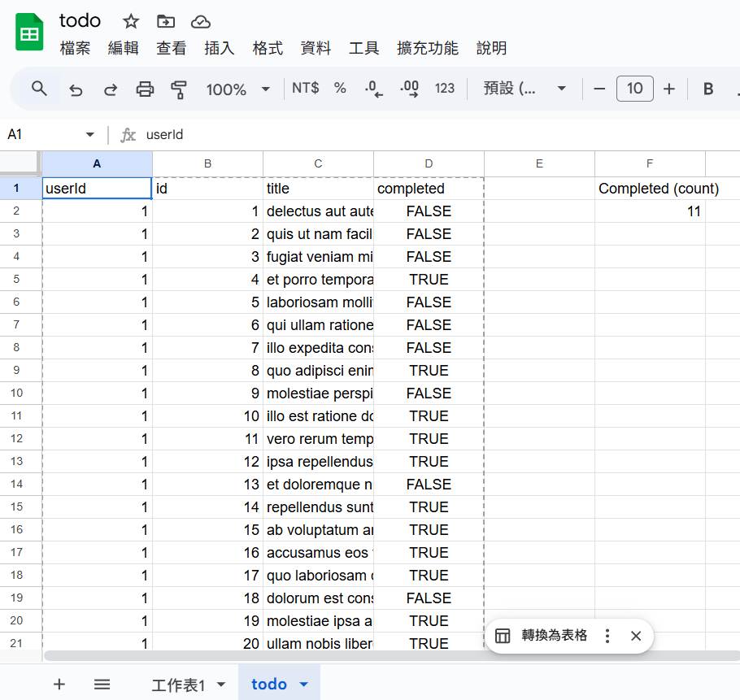Open the convert to table more options dots

click(607, 636)
